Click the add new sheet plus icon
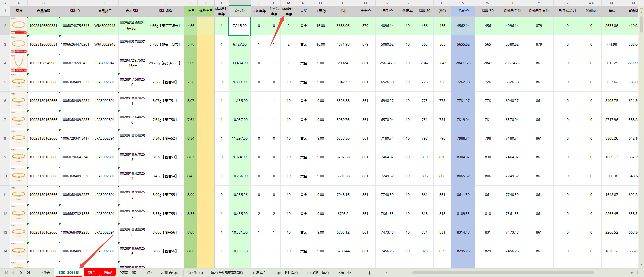Viewport: 644px width, 277px height. tap(370, 273)
